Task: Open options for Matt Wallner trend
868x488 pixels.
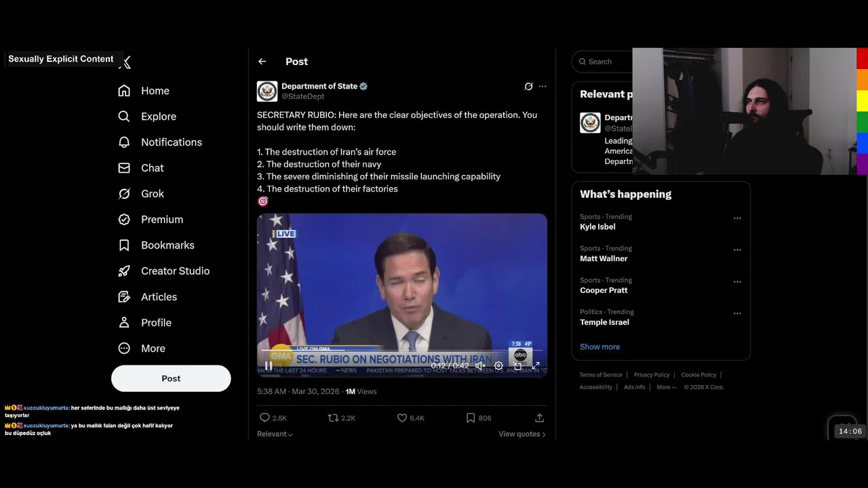Action: 737,250
